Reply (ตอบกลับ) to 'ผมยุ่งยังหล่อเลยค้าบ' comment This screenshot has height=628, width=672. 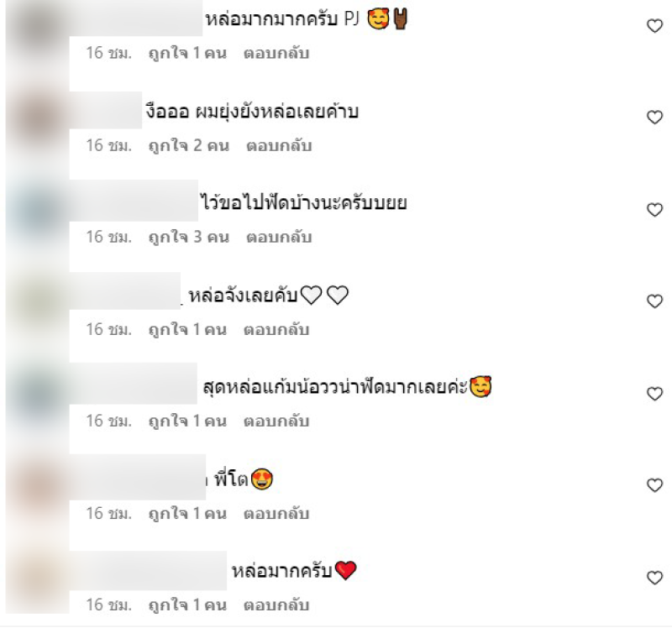279,145
